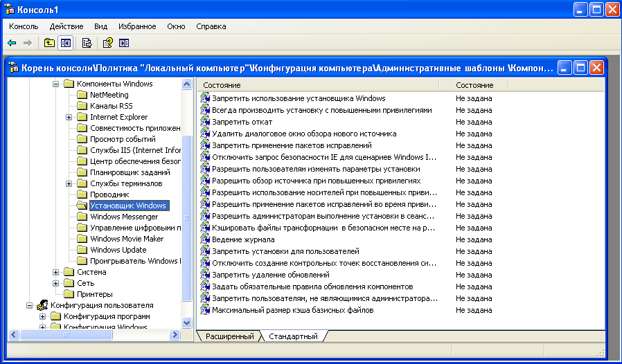The image size is (622, 364).
Task: Click folder icon of Просмотр событий
Action: click(82, 139)
